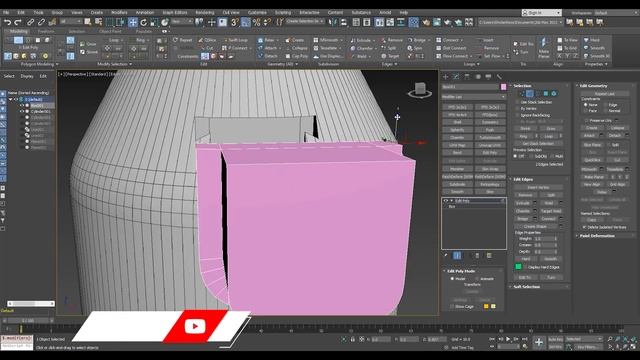This screenshot has height=360, width=640.
Task: Click the Play Animation button
Action: (508, 339)
